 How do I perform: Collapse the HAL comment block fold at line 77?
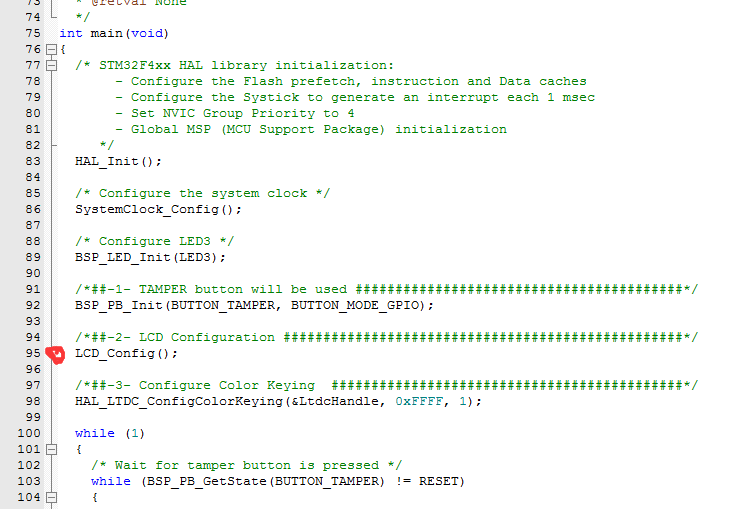[51, 65]
